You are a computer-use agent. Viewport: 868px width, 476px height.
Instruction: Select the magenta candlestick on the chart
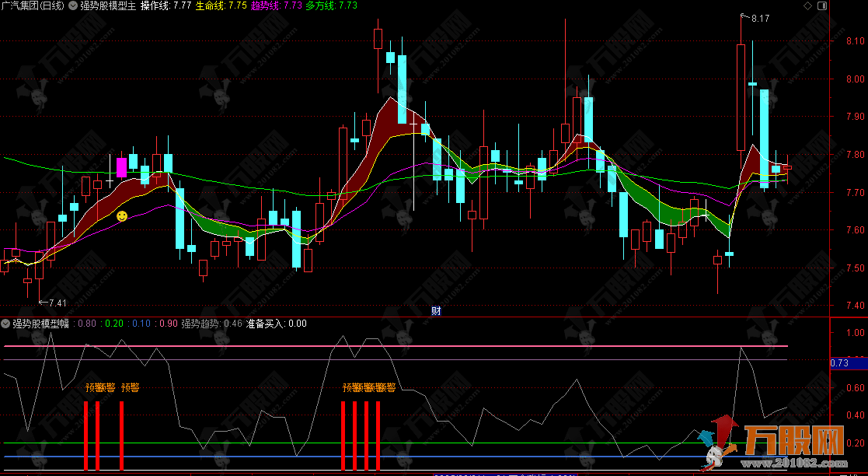(x=121, y=167)
